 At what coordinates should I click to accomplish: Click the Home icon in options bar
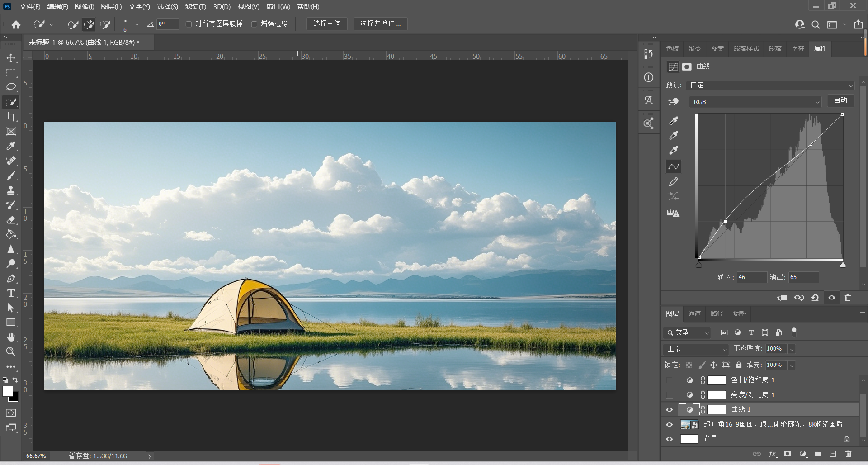[x=16, y=24]
